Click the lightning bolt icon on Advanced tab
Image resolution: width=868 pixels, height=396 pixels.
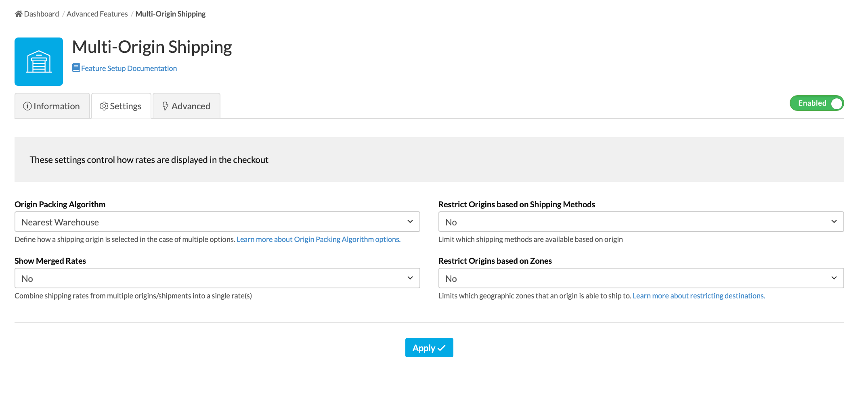166,106
